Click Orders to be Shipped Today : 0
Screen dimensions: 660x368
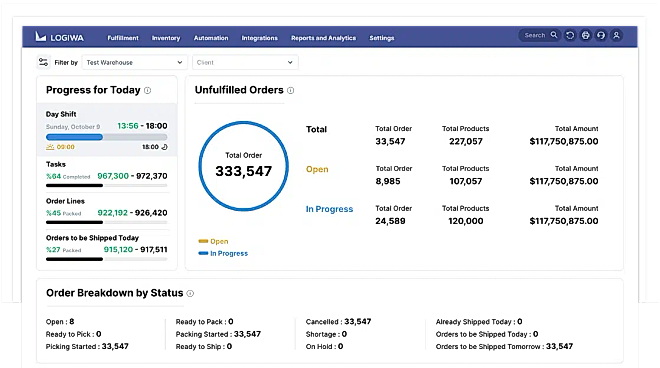(487, 334)
